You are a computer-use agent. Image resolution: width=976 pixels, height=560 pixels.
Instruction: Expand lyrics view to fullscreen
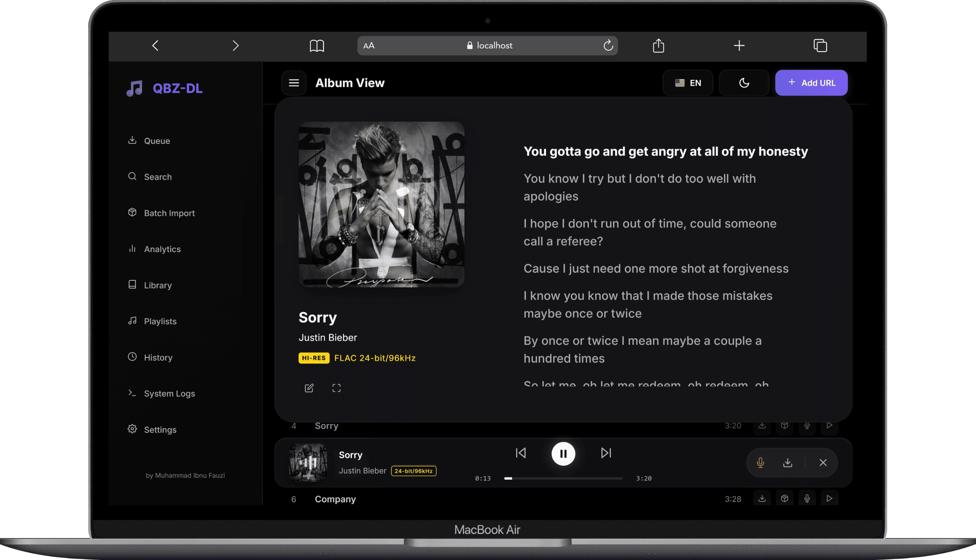337,388
